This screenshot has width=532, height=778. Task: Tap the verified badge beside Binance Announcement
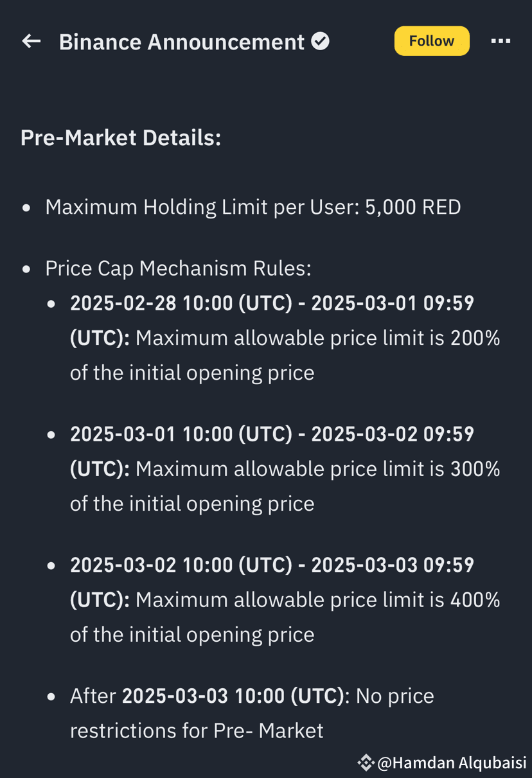click(320, 42)
